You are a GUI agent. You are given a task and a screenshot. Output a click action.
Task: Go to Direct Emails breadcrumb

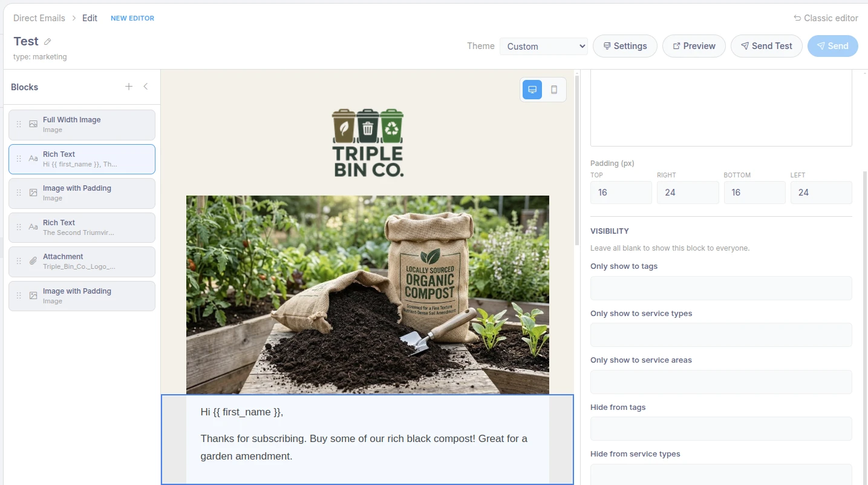39,18
